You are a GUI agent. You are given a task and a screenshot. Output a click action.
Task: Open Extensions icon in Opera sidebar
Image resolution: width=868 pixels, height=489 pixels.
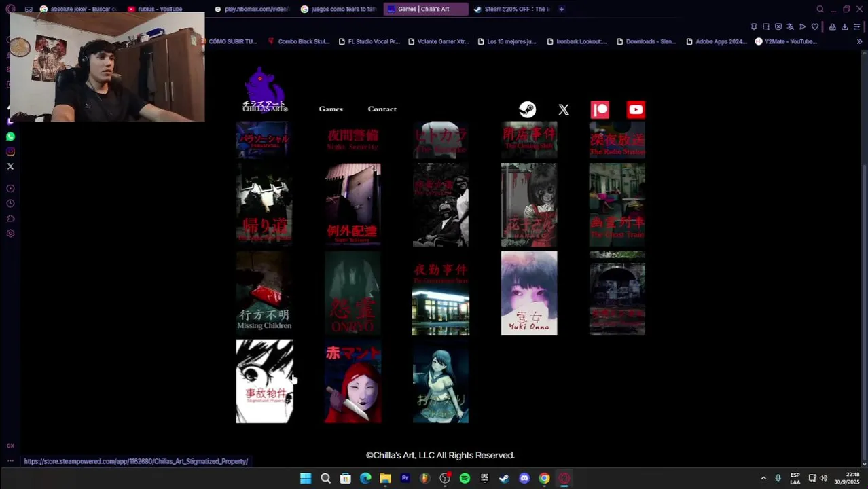tap(10, 219)
